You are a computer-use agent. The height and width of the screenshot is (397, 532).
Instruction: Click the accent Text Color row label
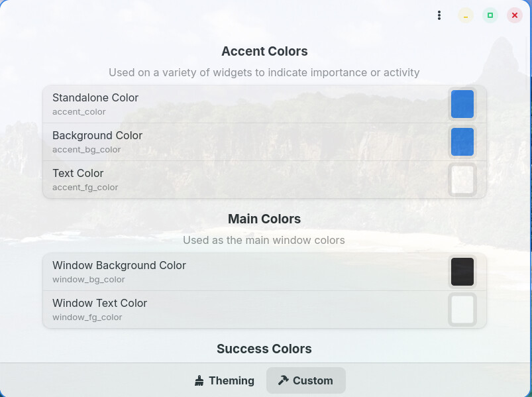click(78, 174)
